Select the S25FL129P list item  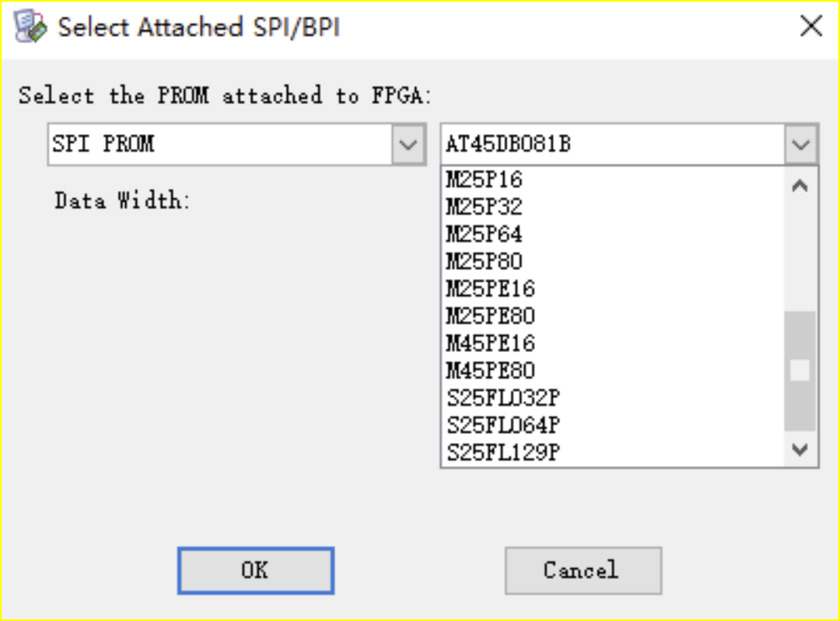(x=502, y=453)
